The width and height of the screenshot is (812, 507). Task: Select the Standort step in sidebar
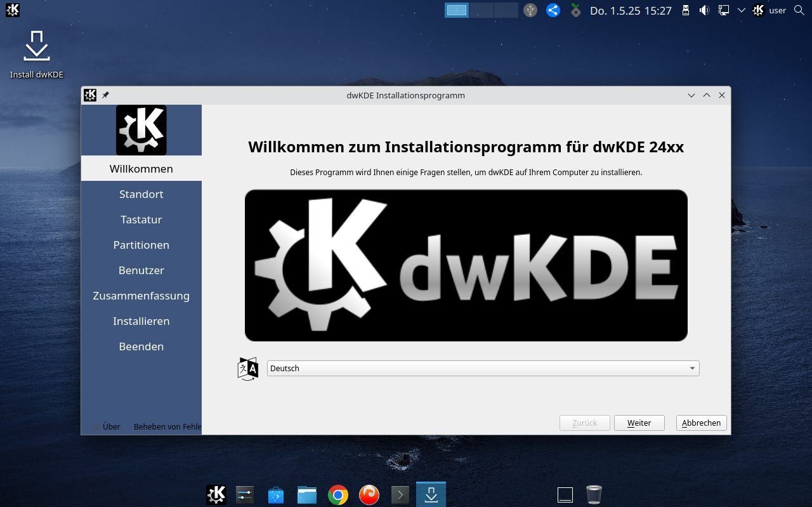tap(141, 194)
